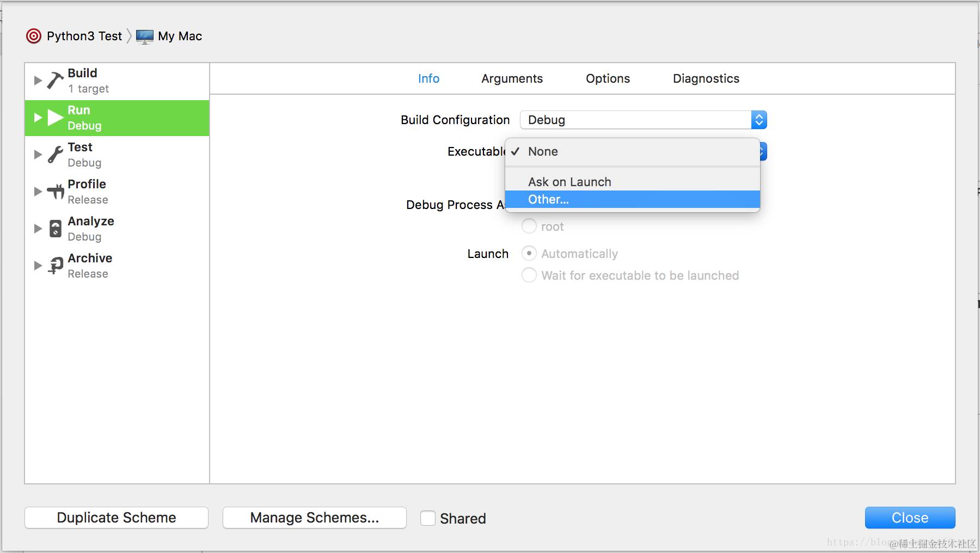Select the Run Debug row label
The width and height of the screenshot is (980, 553).
[x=84, y=118]
